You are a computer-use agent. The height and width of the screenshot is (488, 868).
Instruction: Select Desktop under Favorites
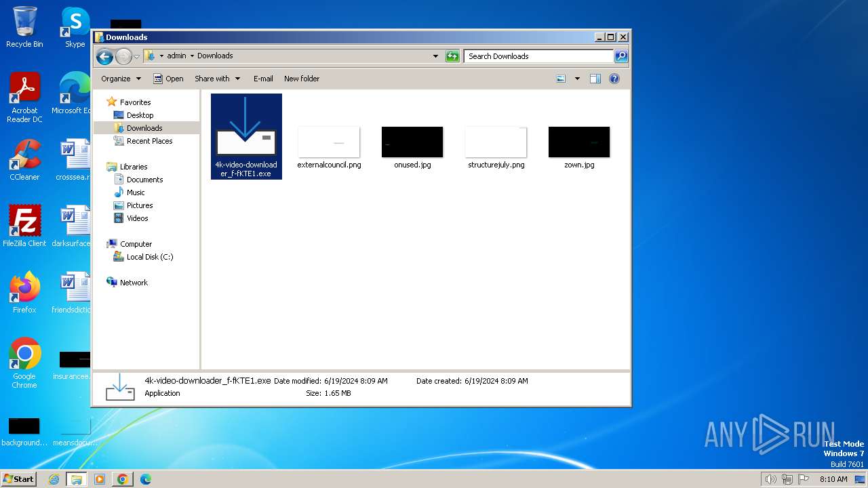point(140,115)
